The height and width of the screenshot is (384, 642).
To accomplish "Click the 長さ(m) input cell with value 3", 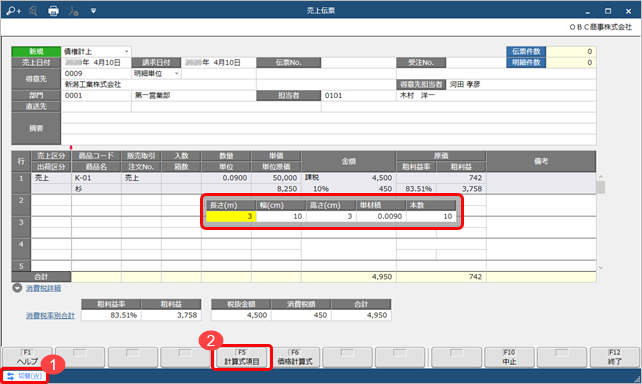I will click(x=231, y=216).
